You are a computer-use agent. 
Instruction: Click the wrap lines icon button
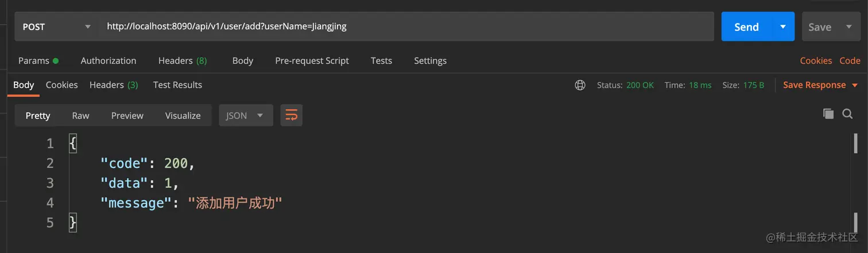click(x=291, y=115)
